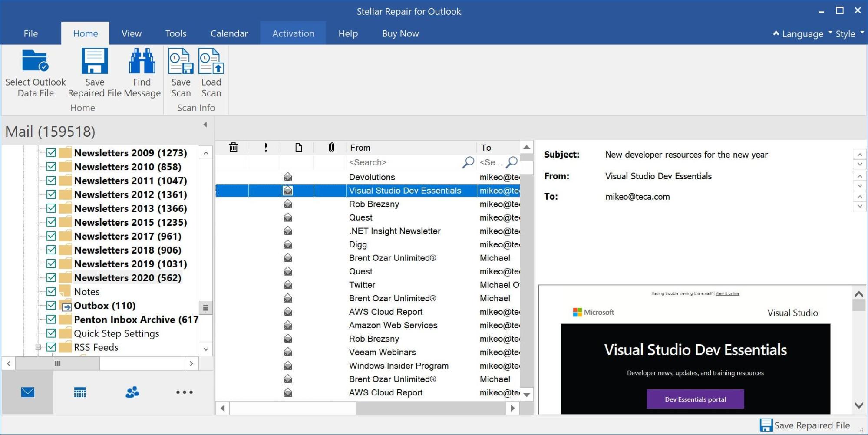The image size is (868, 435).
Task: Click the Save Repaired File ribbon icon
Action: pyautogui.click(x=94, y=61)
